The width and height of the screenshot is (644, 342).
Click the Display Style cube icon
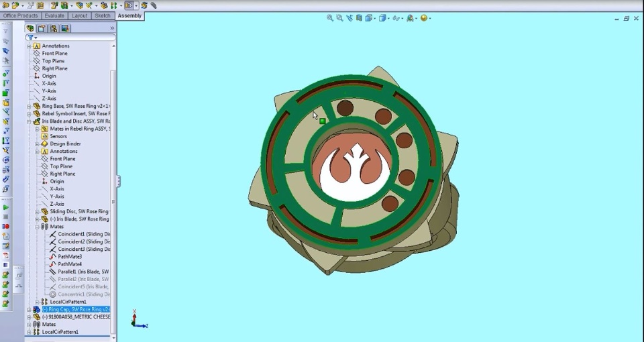(382, 18)
